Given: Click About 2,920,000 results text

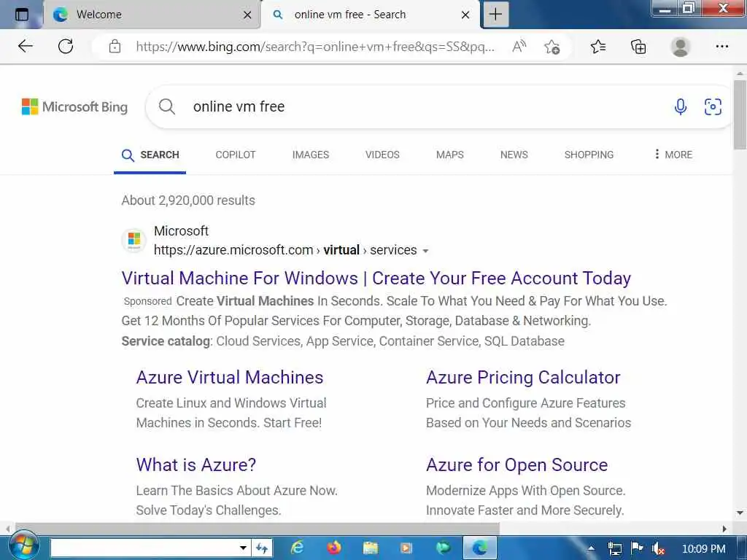Looking at the screenshot, I should click(x=188, y=201).
